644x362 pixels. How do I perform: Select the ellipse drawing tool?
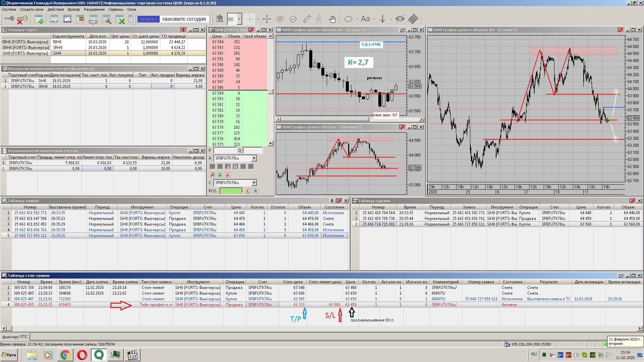point(348,19)
